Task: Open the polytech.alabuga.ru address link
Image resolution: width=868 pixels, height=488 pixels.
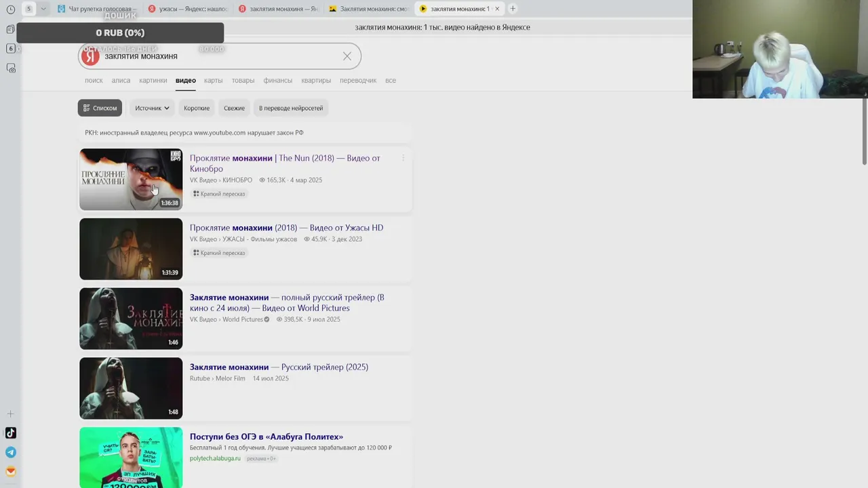Action: [215, 458]
